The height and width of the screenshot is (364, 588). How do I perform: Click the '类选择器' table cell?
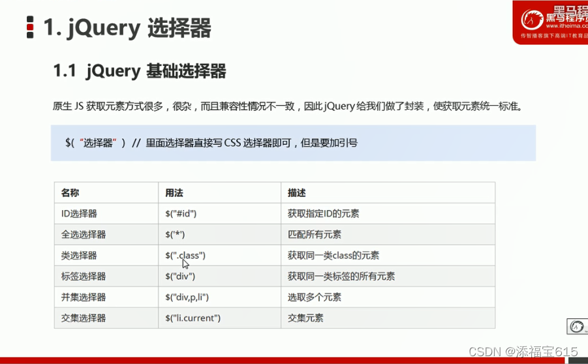click(106, 256)
